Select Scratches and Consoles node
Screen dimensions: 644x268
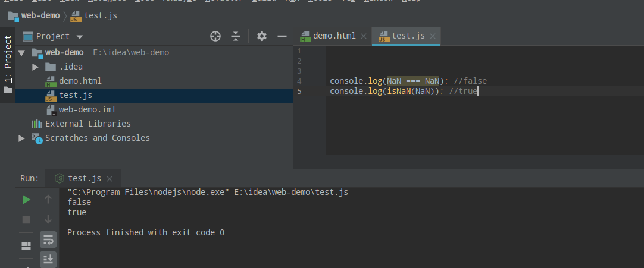(98, 138)
